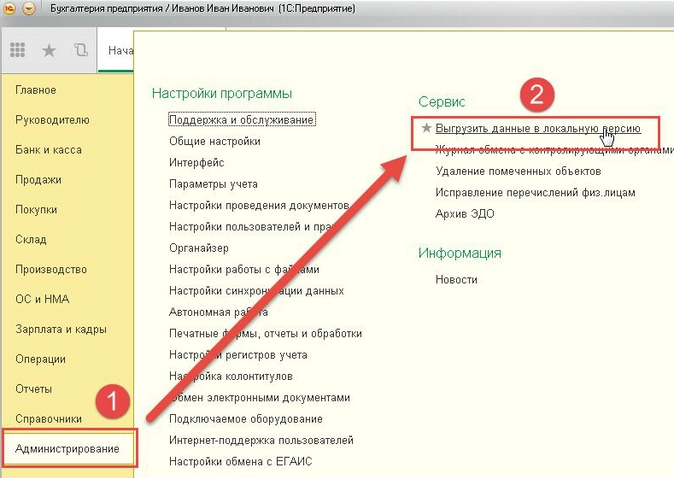Select Администрирование in the sidebar
The width and height of the screenshot is (674, 478).
point(67,449)
